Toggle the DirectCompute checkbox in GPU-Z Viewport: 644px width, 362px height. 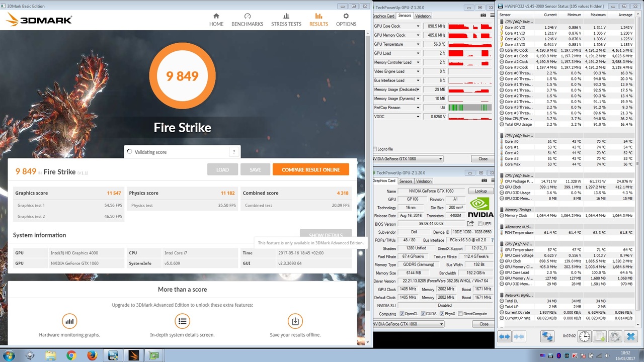pyautogui.click(x=461, y=314)
